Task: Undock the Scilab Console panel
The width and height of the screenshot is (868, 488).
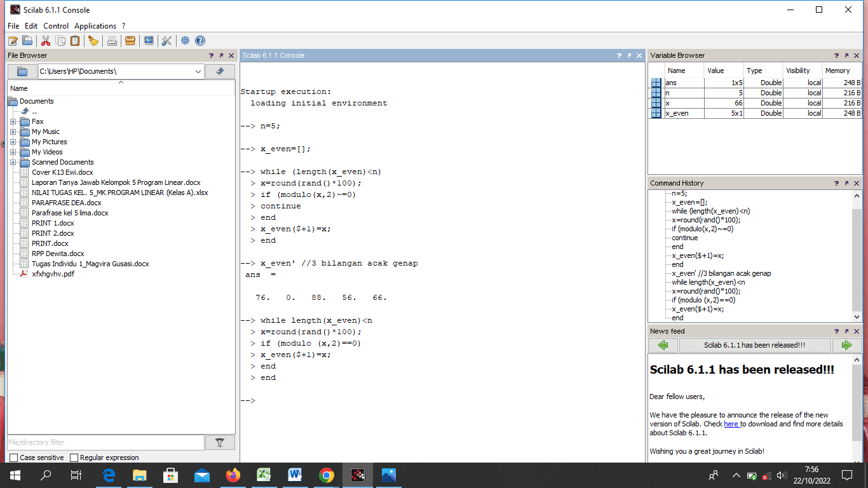Action: coord(629,55)
